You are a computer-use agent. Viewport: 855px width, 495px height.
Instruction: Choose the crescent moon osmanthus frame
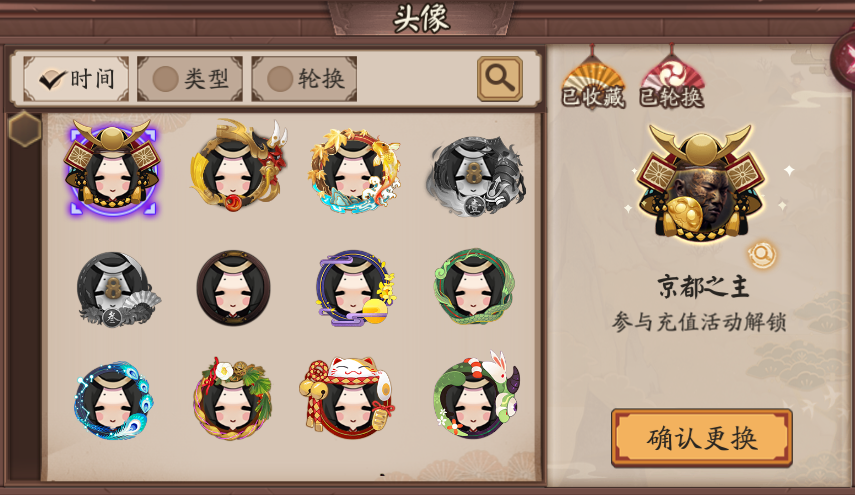(355, 288)
